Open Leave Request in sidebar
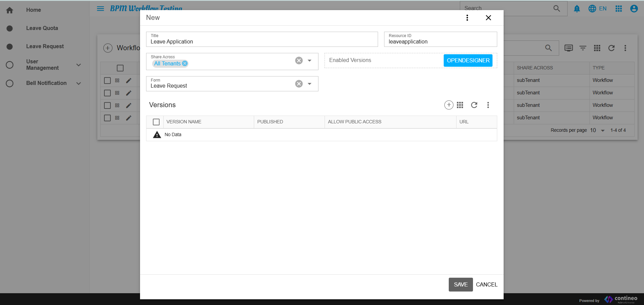Viewport: 644px width, 305px height. [x=45, y=47]
